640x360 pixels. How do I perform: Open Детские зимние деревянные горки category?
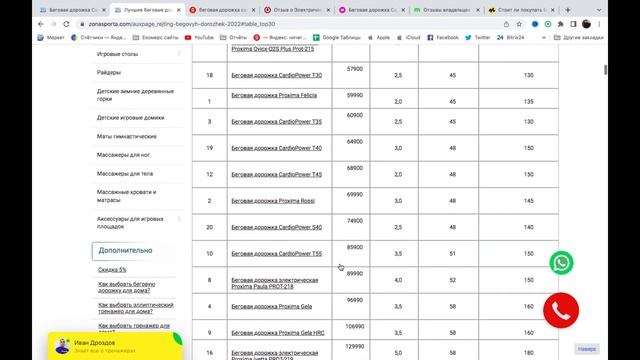(x=135, y=95)
